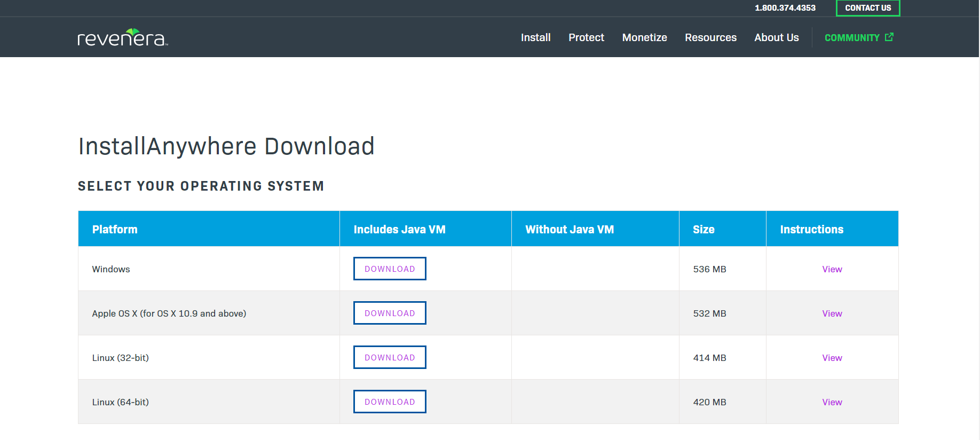Open the Install menu
This screenshot has height=440, width=980.
[x=535, y=37]
